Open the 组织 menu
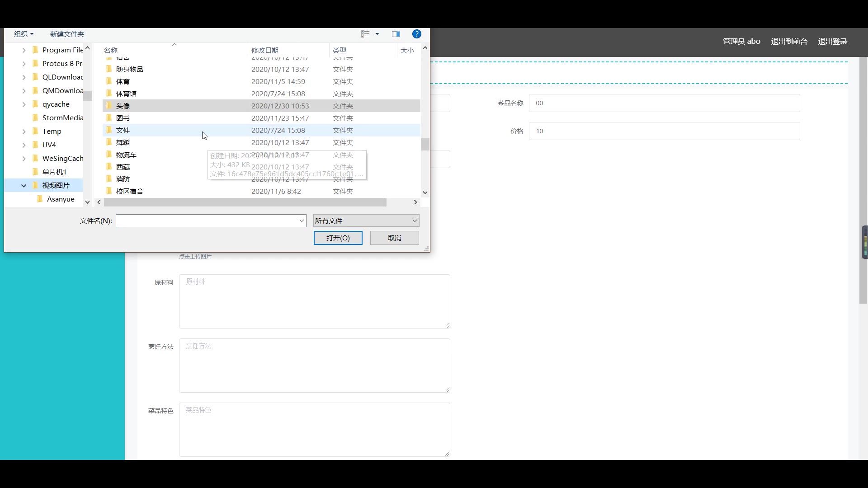Screen dimensions: 868x488 [24, 34]
